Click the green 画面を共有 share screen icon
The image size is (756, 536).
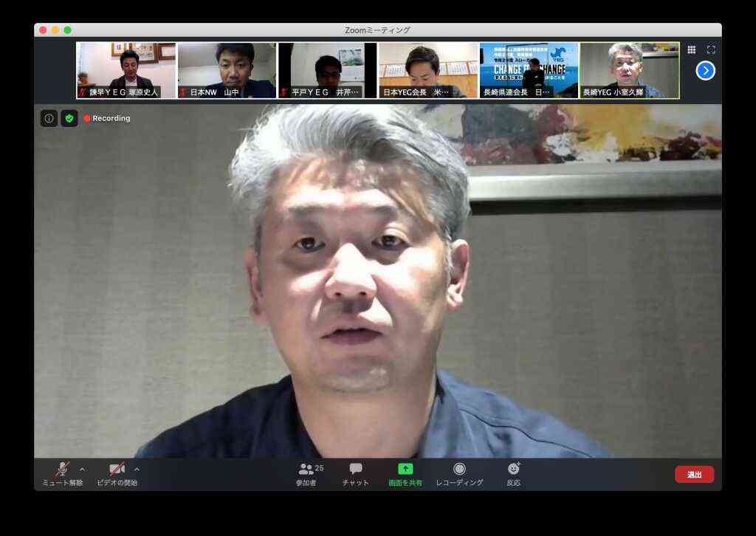(x=405, y=469)
